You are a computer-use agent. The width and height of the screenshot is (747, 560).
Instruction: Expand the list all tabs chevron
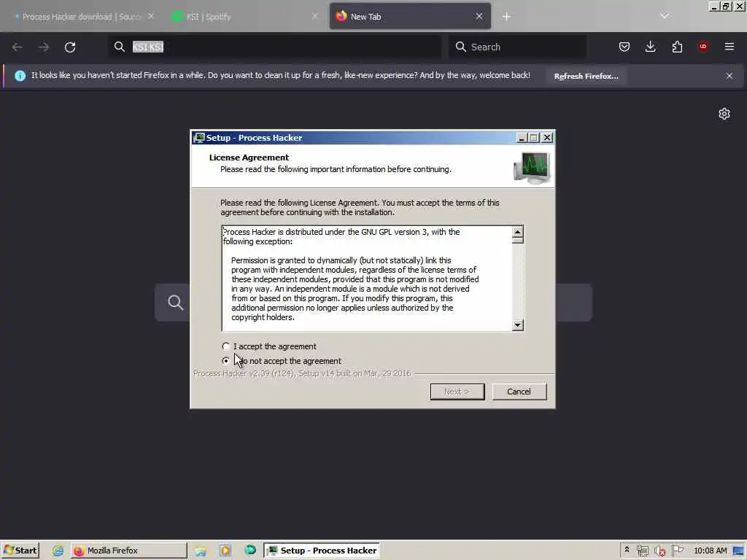pyautogui.click(x=665, y=16)
